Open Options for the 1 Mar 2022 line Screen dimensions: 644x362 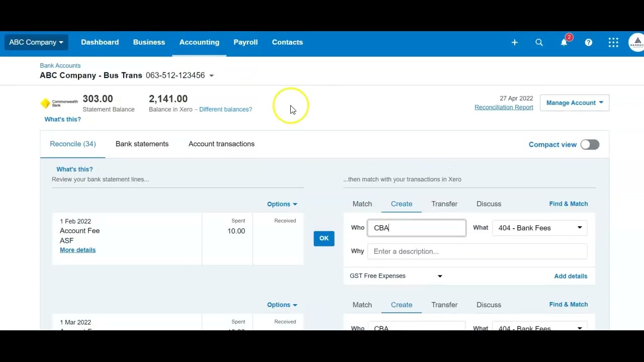282,305
